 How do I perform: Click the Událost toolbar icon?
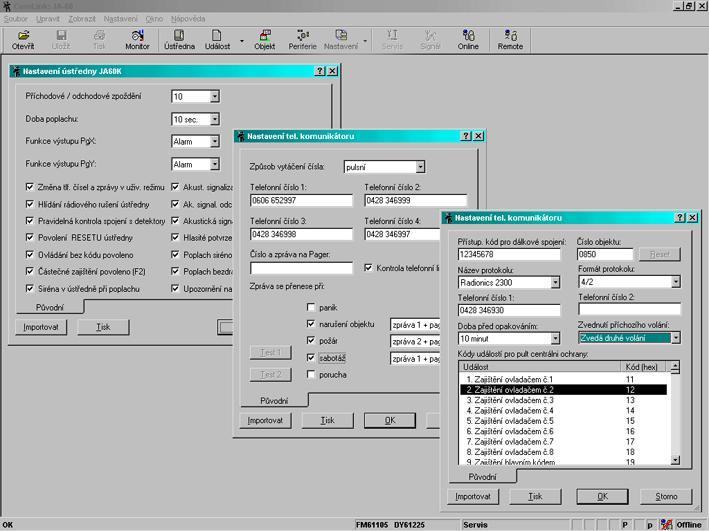(x=217, y=40)
